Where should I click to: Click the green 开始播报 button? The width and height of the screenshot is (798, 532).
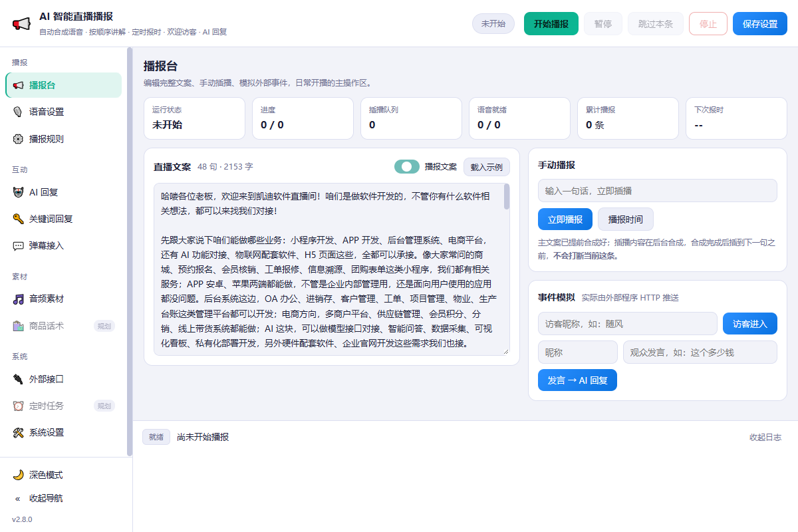pos(551,24)
